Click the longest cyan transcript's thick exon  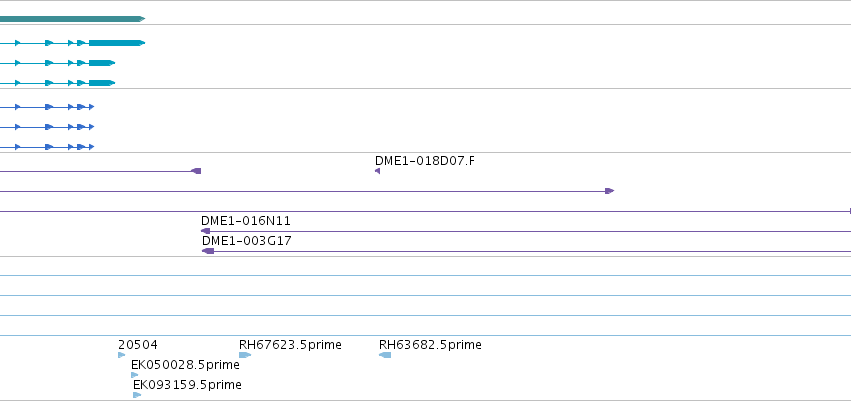117,43
